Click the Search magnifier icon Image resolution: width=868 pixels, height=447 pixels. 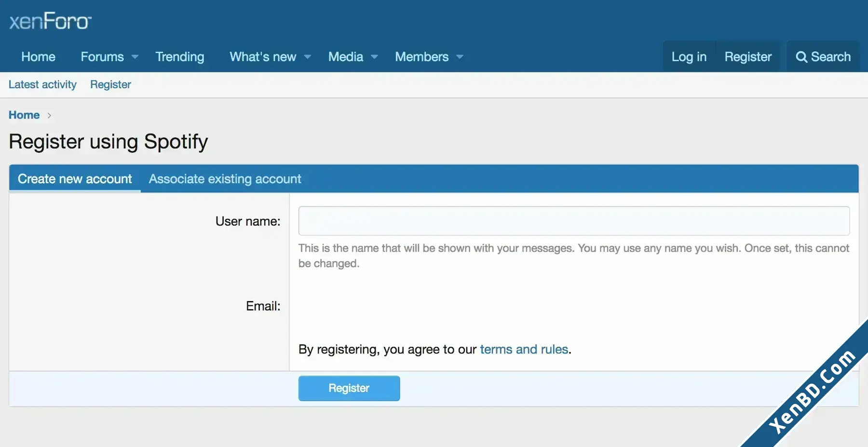(801, 57)
